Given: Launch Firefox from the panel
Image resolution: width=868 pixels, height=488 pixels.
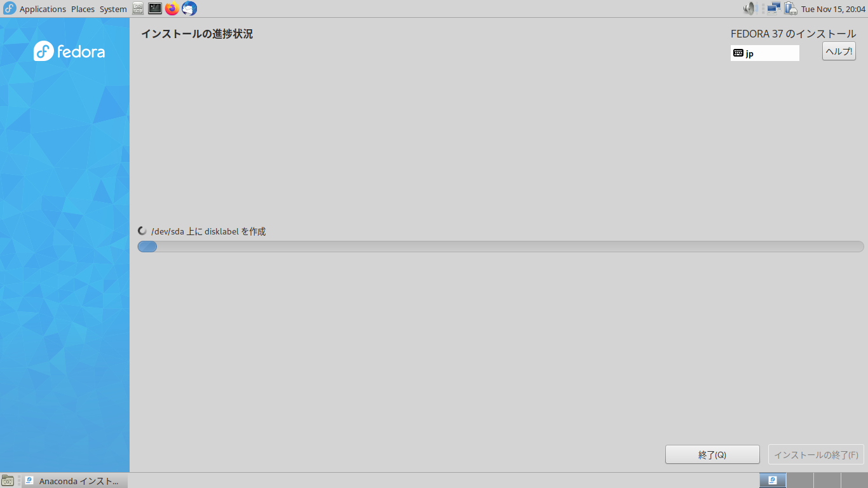Looking at the screenshot, I should [172, 8].
